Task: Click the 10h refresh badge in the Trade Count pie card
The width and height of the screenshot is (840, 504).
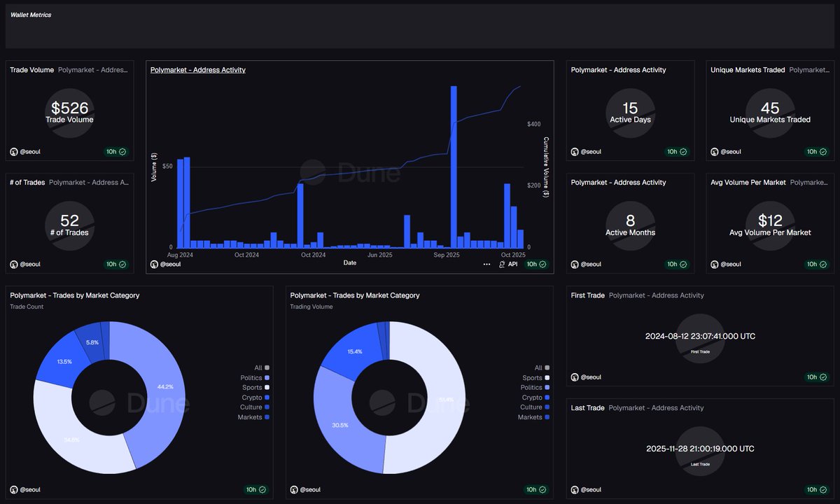Action: pyautogui.click(x=256, y=489)
